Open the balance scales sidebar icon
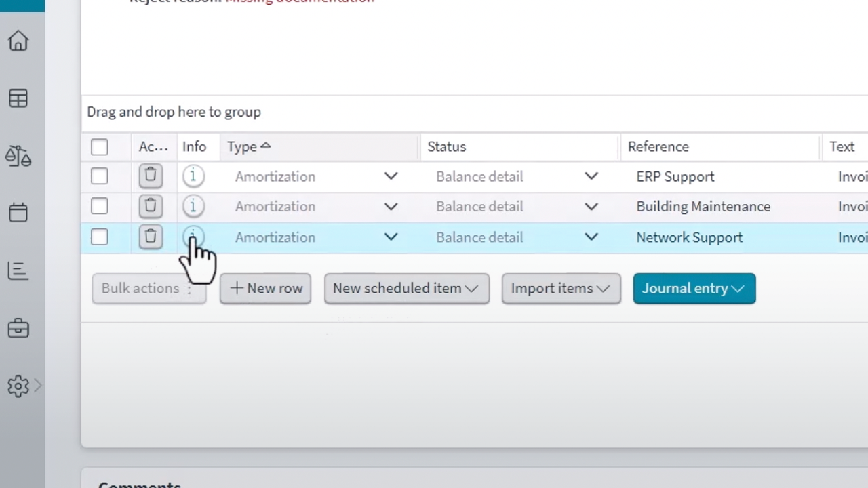This screenshot has width=868, height=488. click(18, 156)
